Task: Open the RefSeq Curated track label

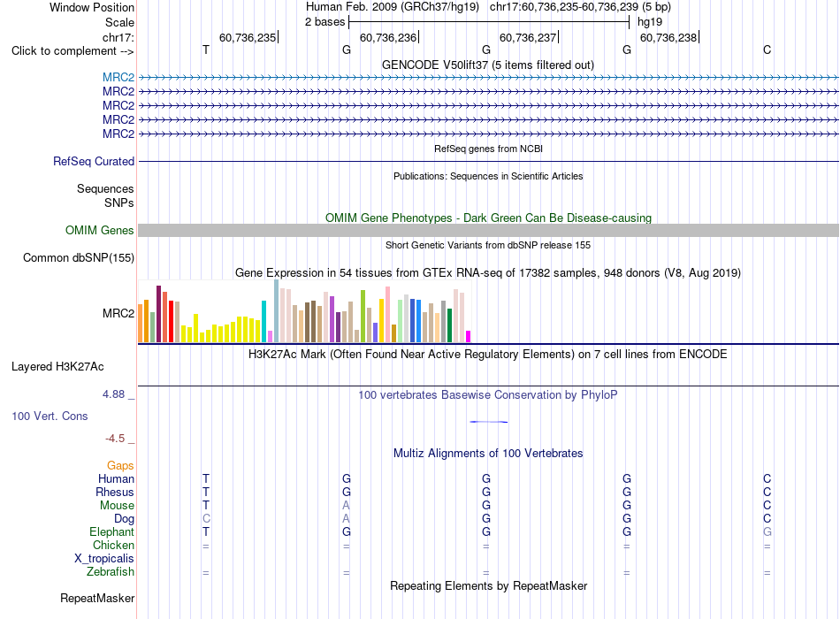Action: point(94,161)
